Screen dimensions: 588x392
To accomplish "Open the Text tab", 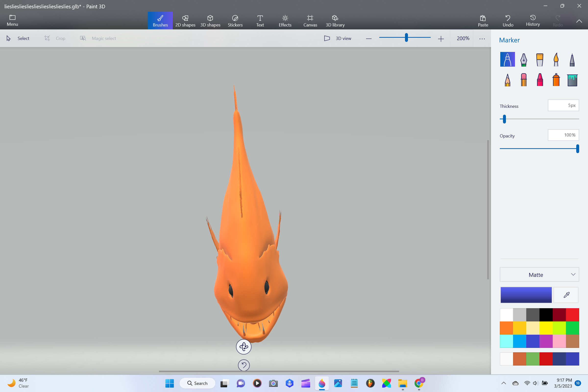I will pos(260,21).
